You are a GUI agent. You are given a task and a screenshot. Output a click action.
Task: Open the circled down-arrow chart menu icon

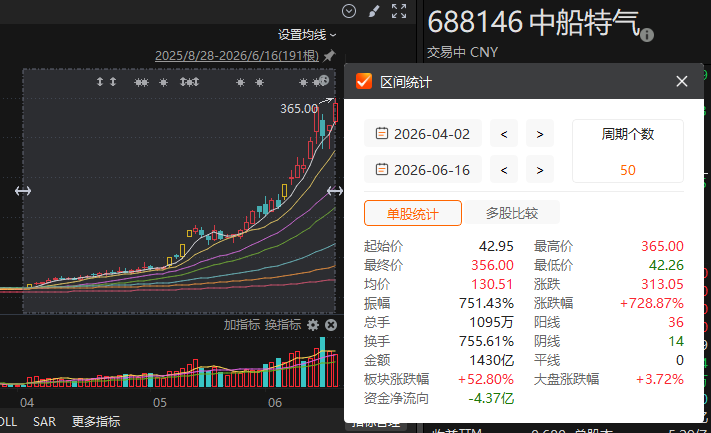pyautogui.click(x=349, y=11)
